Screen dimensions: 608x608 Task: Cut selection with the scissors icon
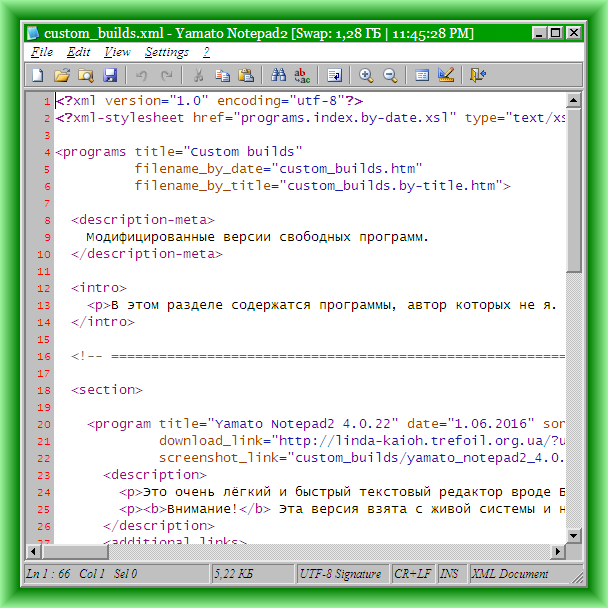point(199,75)
